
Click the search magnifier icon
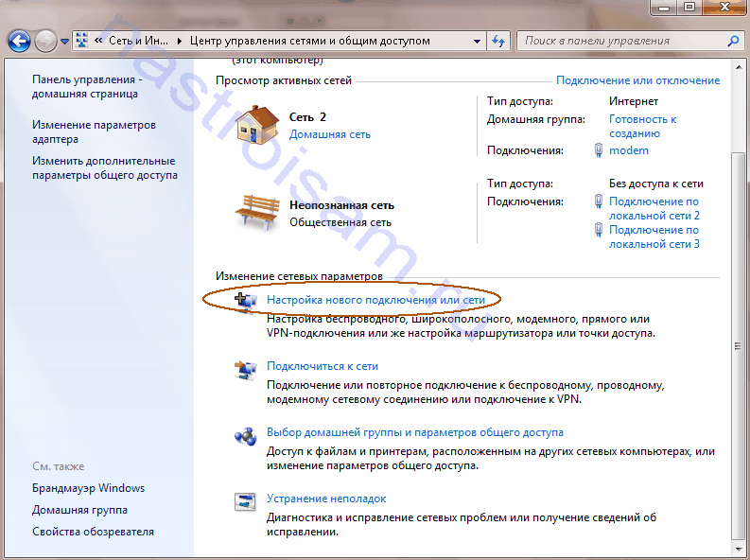click(733, 41)
